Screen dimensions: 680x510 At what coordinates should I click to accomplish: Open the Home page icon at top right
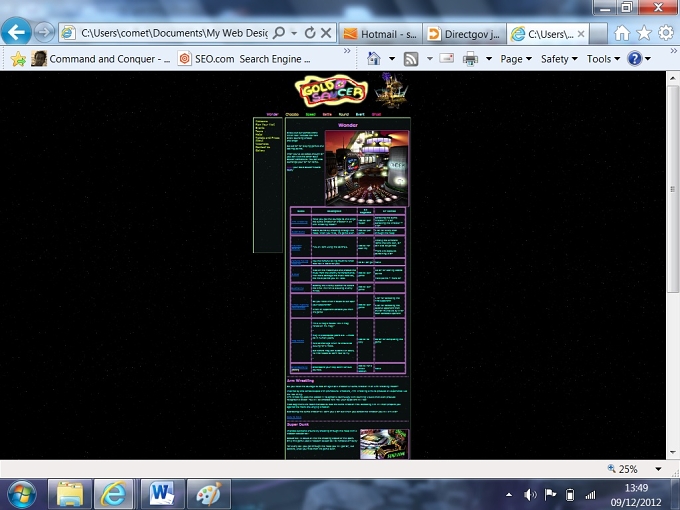(x=622, y=33)
